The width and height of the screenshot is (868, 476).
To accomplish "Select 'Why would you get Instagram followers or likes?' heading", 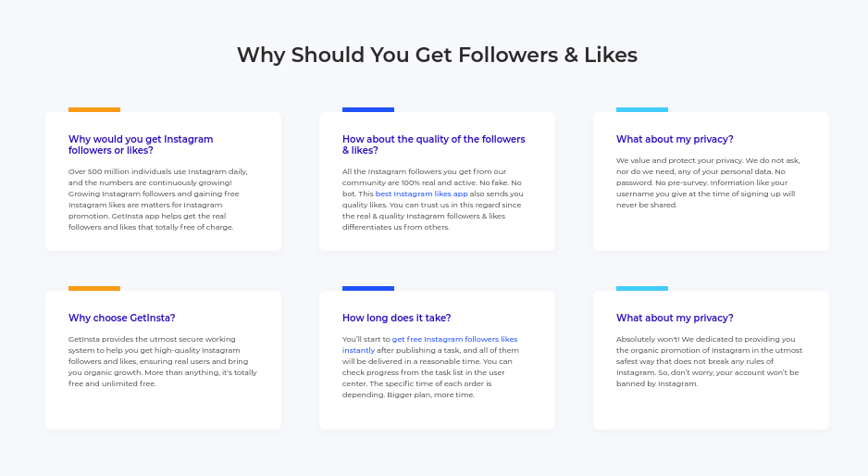I will [141, 144].
